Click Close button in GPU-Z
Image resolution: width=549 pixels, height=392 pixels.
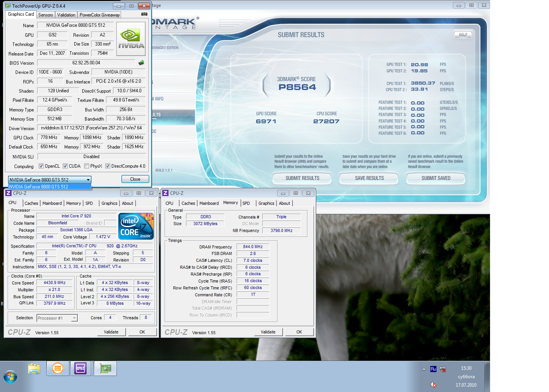[135, 179]
